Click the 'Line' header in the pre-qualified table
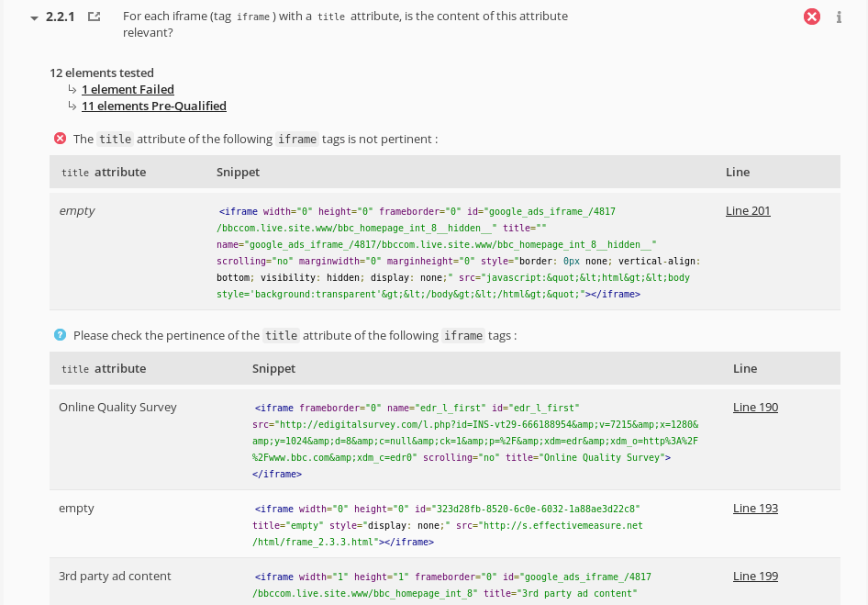This screenshot has height=605, width=868. (745, 368)
